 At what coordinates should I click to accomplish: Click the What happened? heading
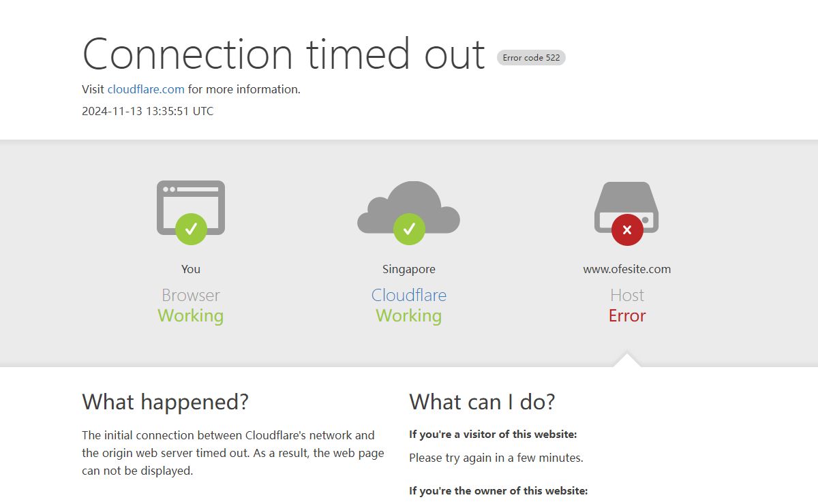[x=165, y=402]
